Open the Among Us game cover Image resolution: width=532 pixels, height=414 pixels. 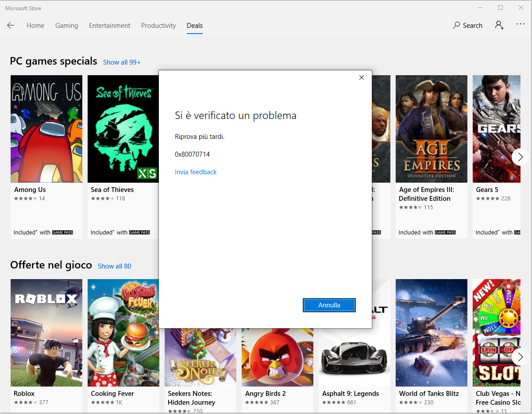tap(46, 129)
